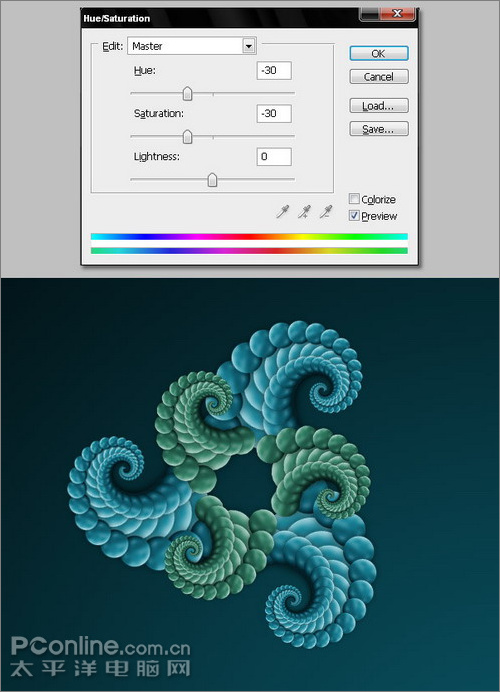
Task: Enable the Colorize checkbox
Action: pos(354,199)
